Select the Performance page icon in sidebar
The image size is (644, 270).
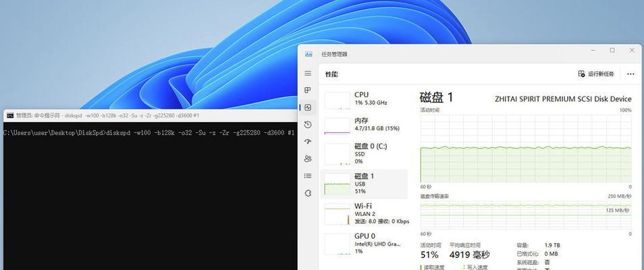click(x=308, y=108)
